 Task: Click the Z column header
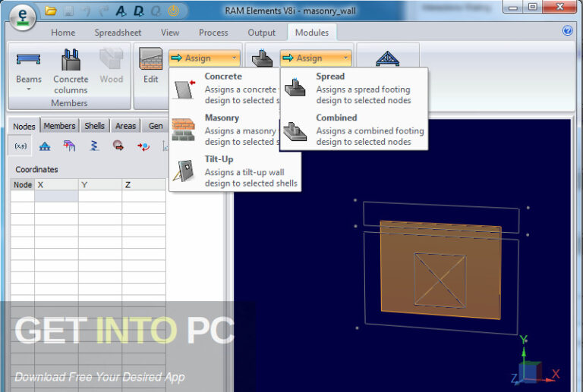[143, 185]
